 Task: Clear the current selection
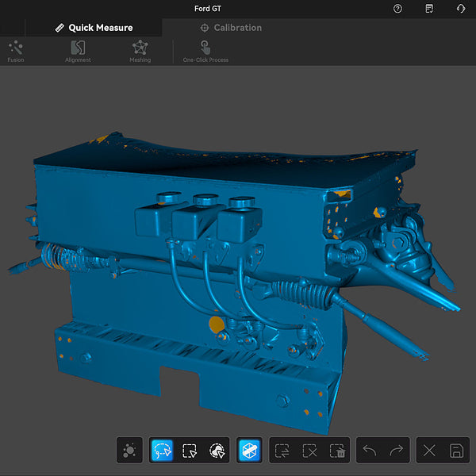coord(309,450)
